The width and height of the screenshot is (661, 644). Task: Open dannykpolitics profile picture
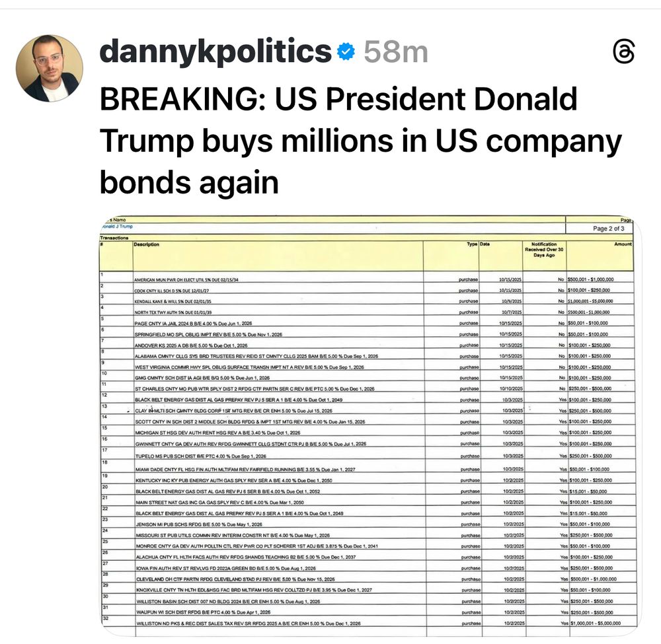50,68
